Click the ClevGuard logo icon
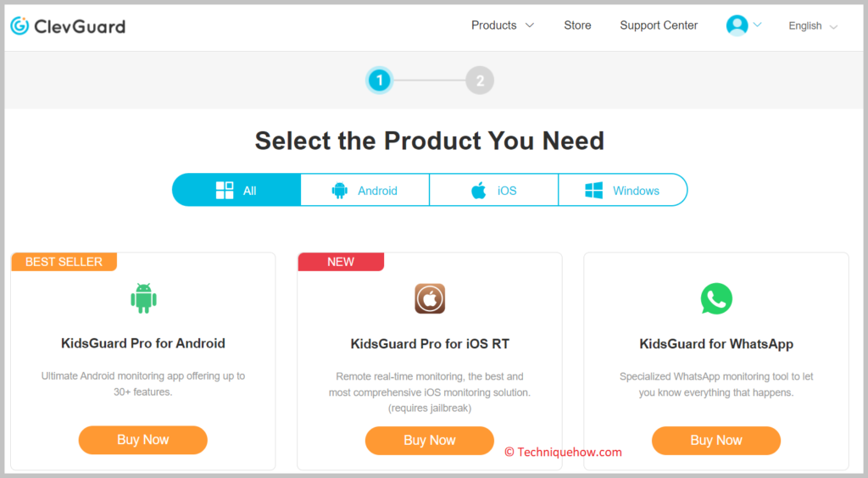This screenshot has height=478, width=868. pos(20,25)
